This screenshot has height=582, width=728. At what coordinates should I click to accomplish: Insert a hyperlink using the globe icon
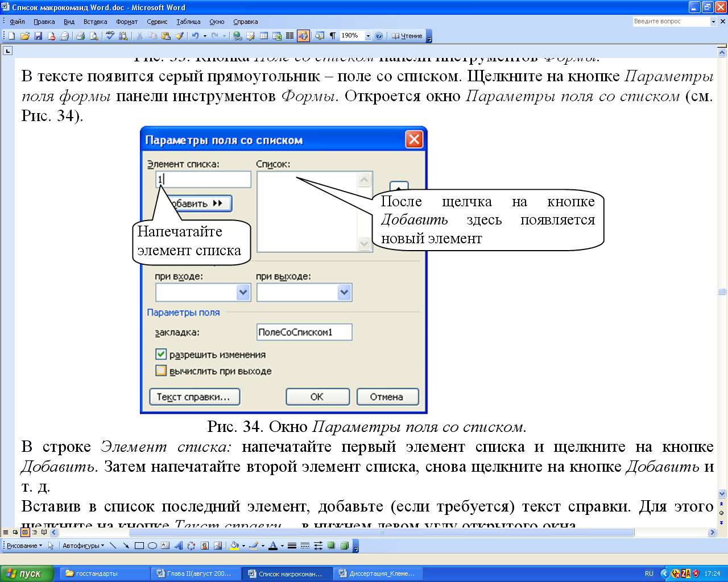click(238, 36)
